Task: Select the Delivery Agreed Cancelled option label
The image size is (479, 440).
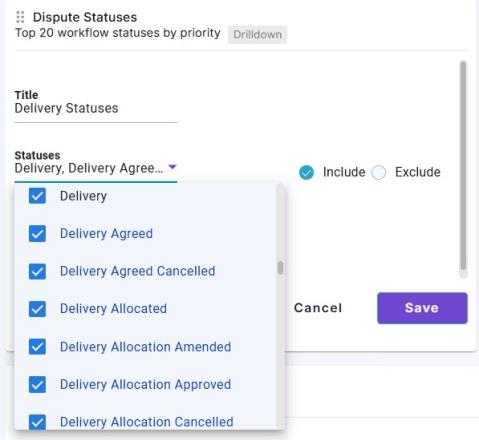Action: point(137,271)
